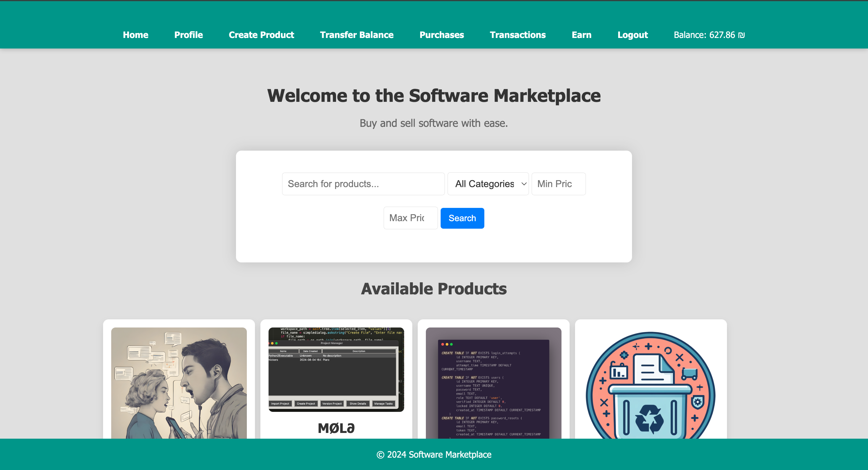This screenshot has height=470, width=868.
Task: Open the shouting man illustration product
Action: pyautogui.click(x=179, y=383)
